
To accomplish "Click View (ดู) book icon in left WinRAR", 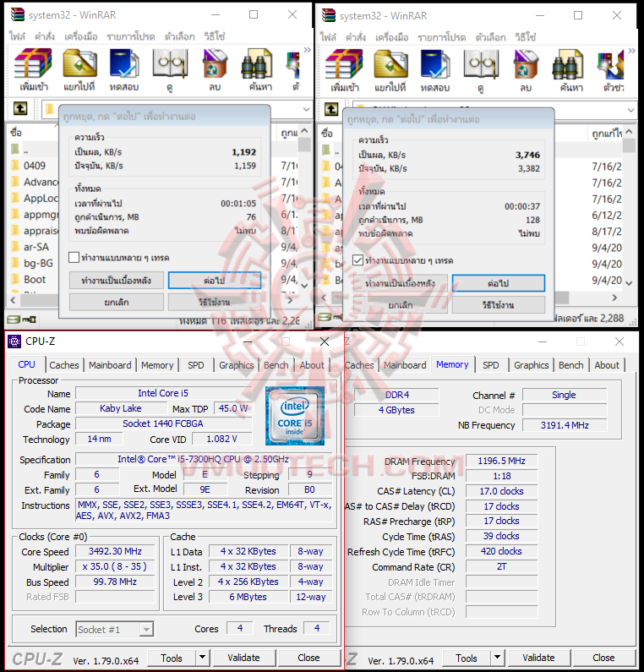I will 170,63.
